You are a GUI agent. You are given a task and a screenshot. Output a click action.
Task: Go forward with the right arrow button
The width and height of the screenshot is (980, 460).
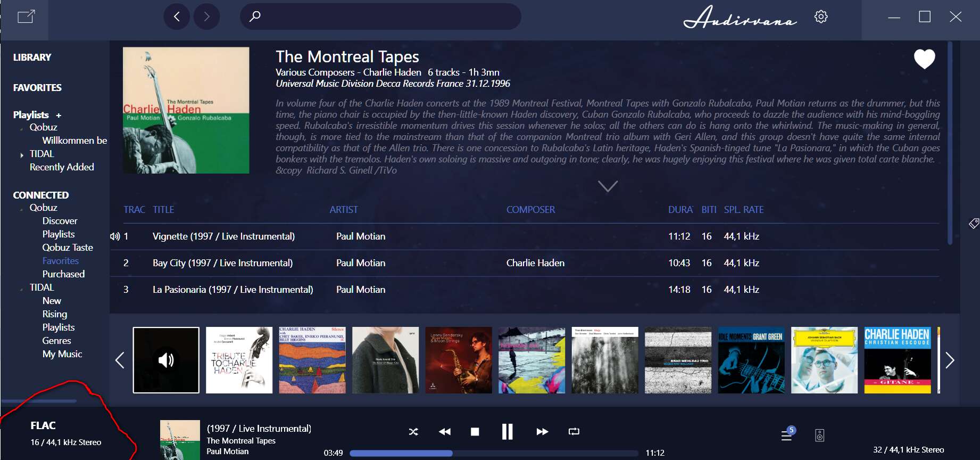207,17
